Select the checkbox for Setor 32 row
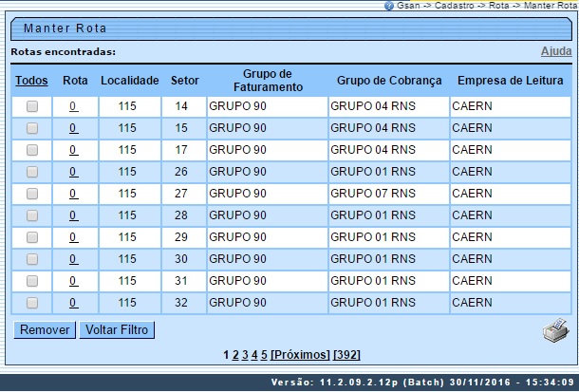Image resolution: width=579 pixels, height=392 pixels. pos(32,303)
